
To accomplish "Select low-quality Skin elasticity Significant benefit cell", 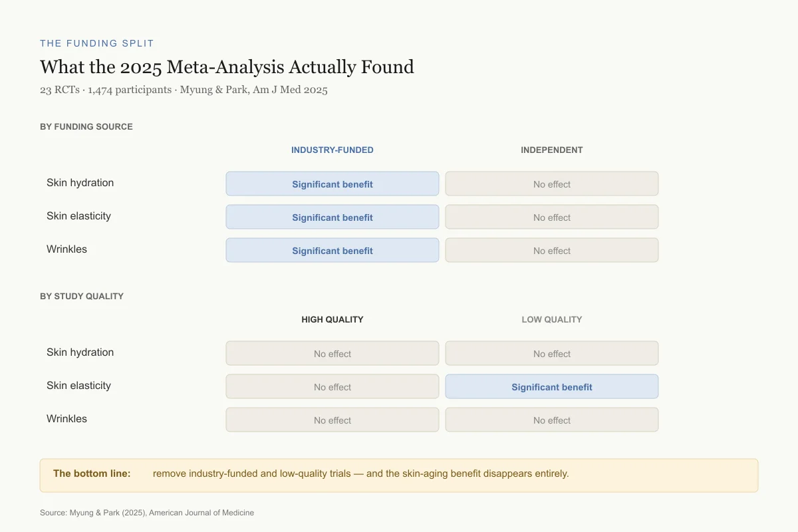I will (552, 386).
